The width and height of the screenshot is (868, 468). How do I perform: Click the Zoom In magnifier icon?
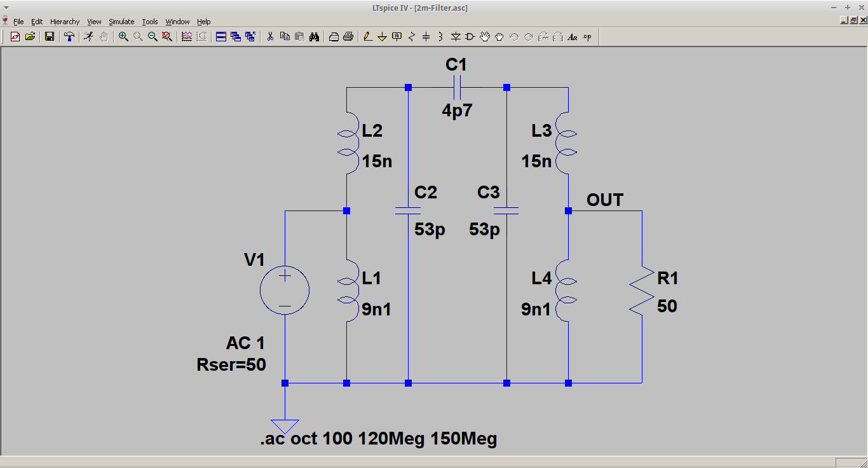coord(123,37)
